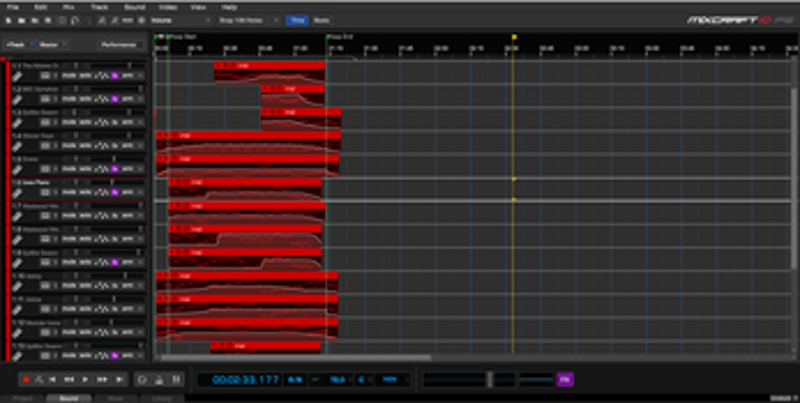This screenshot has height=403, width=800.
Task: Expand track 1's dropdown arrow after arm
Action: coord(140,75)
